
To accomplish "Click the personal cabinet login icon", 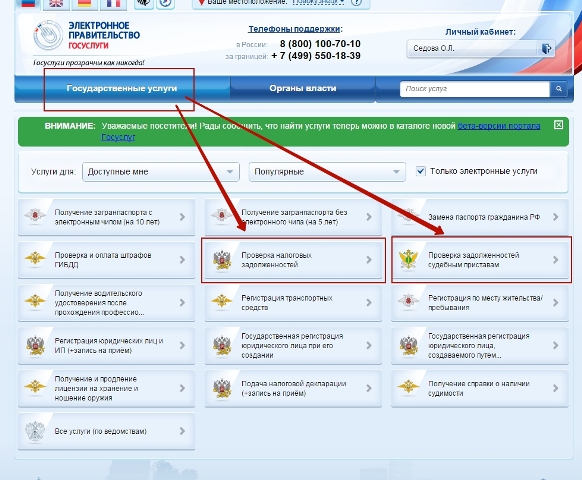I will 546,48.
